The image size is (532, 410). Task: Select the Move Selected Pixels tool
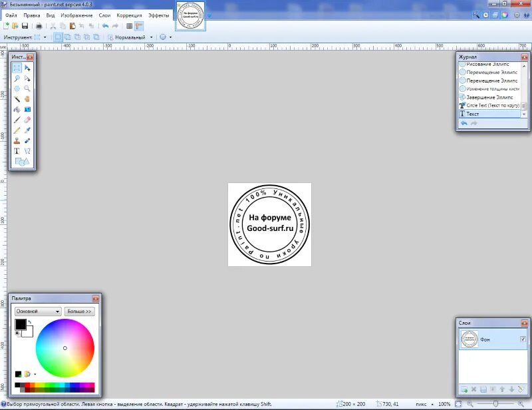[x=27, y=68]
